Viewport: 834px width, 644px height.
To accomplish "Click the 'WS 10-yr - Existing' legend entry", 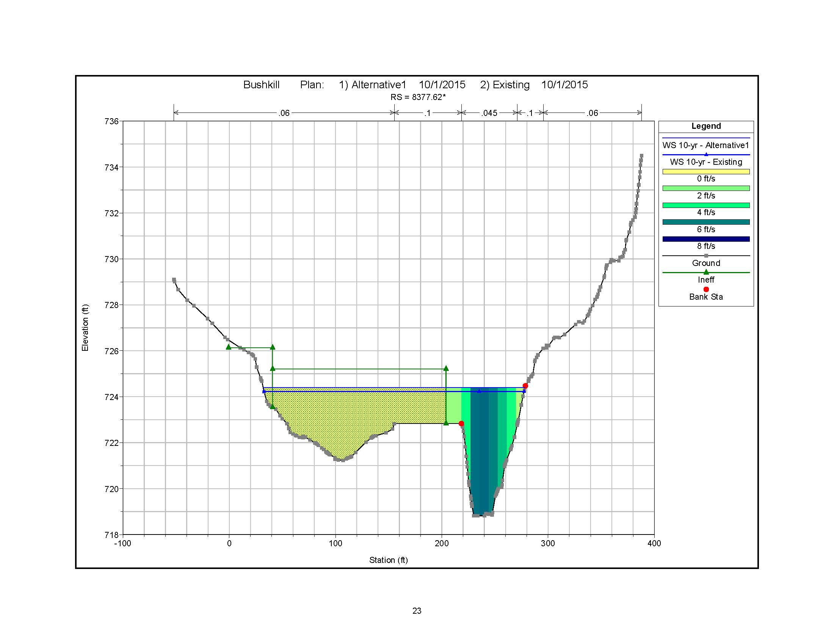I will (706, 162).
